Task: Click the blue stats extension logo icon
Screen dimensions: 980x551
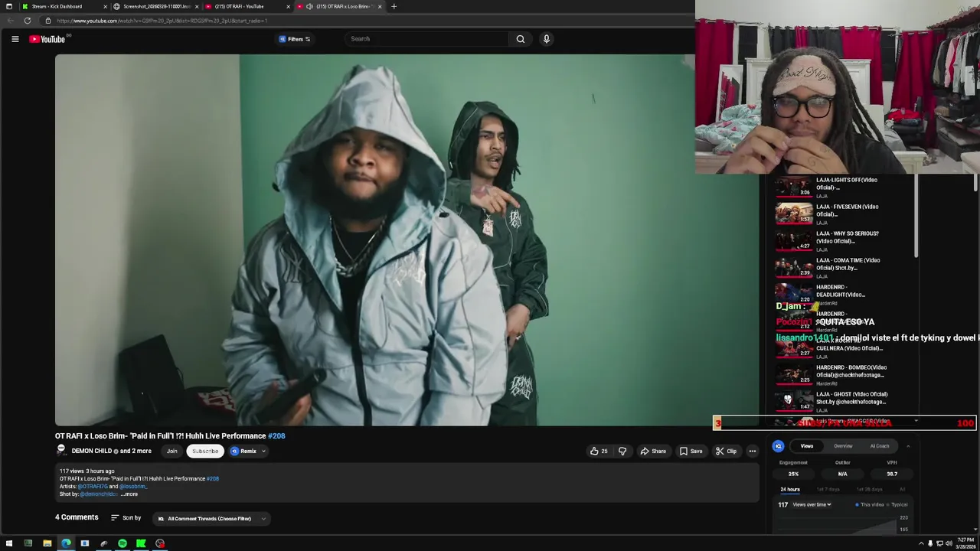Action: [x=779, y=446]
